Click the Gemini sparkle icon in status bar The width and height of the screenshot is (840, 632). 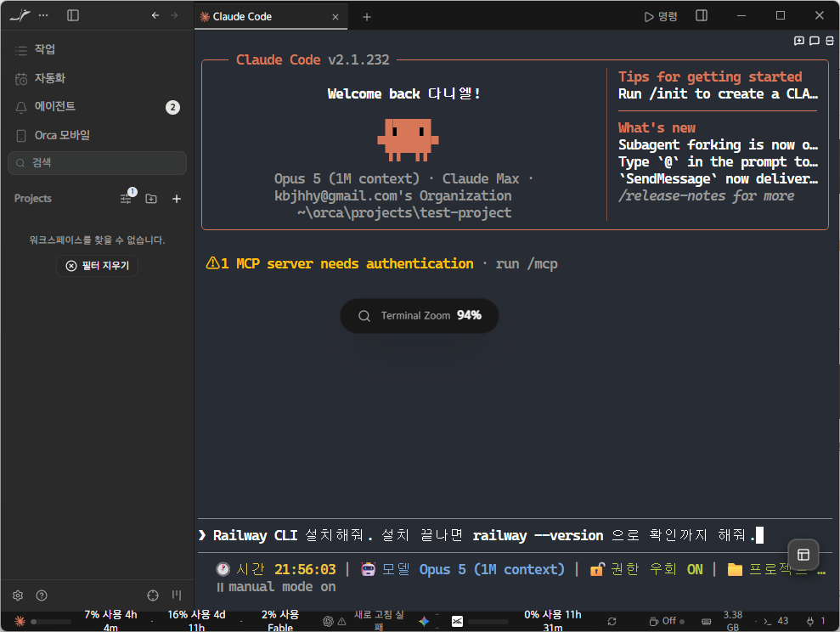tap(424, 621)
